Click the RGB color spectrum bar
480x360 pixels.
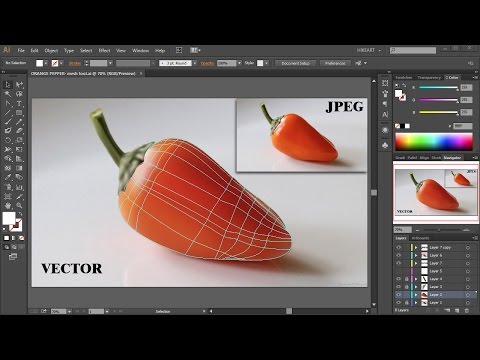point(434,142)
